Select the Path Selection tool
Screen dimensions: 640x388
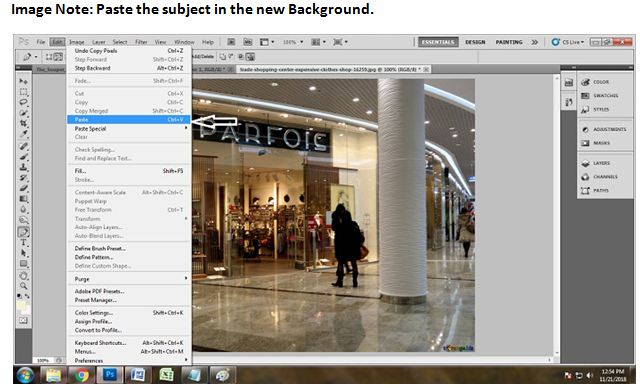23,253
